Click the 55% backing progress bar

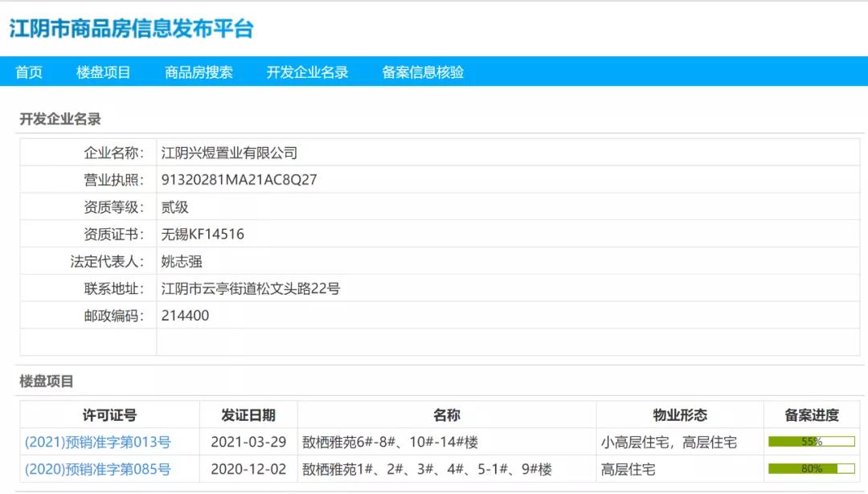click(810, 441)
